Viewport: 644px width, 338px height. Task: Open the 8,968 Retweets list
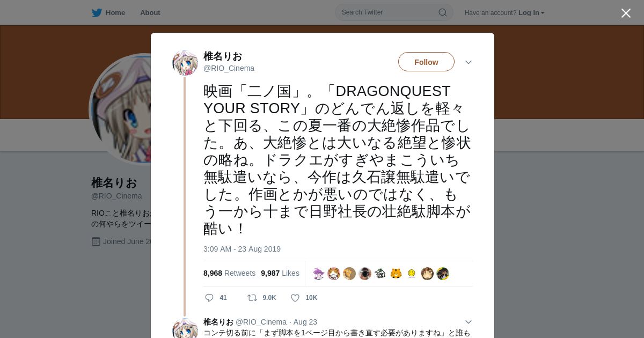coord(229,273)
